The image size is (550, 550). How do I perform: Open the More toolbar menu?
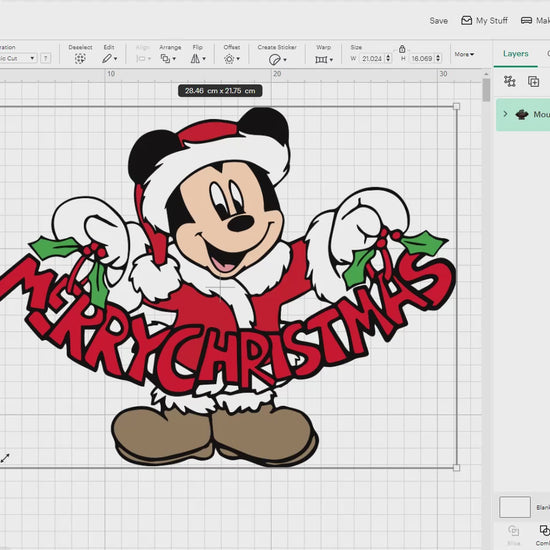(464, 54)
